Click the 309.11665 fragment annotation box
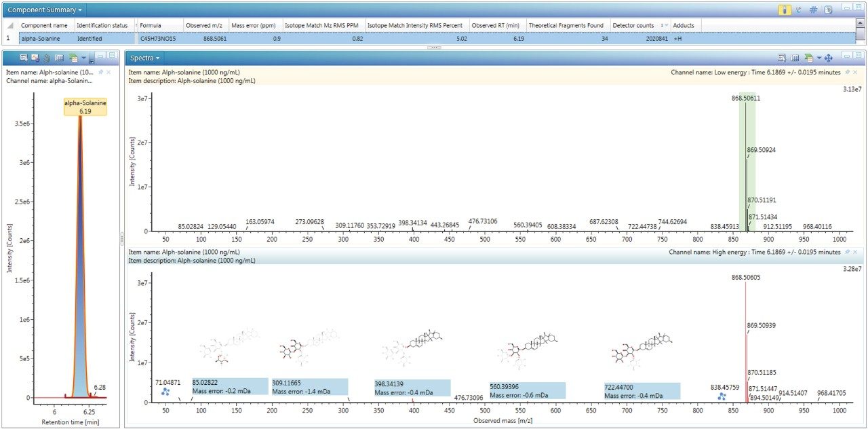 coord(309,387)
